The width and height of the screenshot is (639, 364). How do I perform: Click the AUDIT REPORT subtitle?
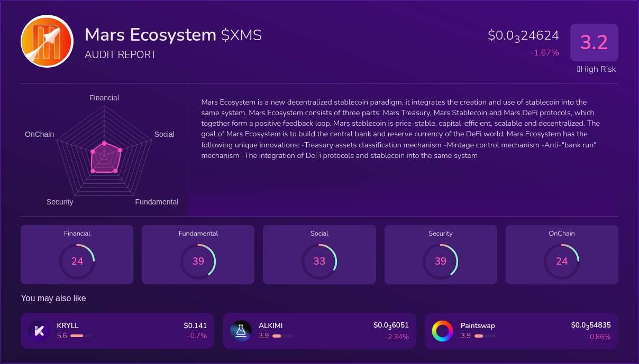coord(121,54)
